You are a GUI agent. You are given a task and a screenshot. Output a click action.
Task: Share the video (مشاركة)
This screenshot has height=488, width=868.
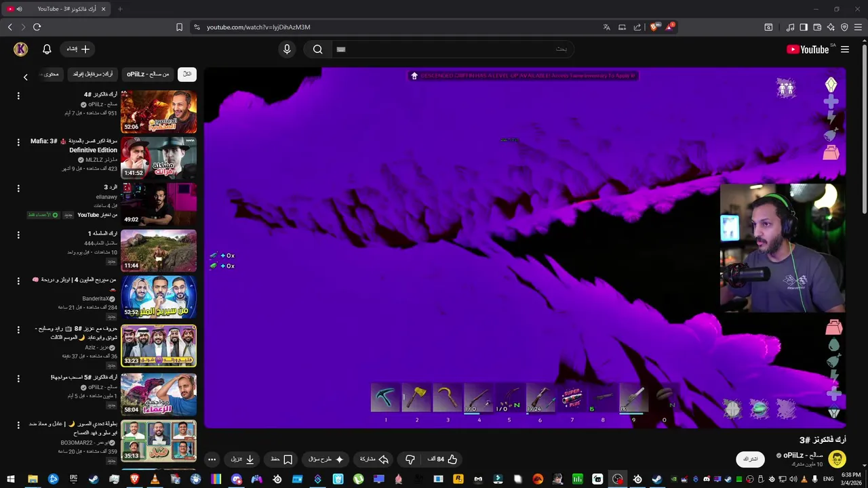374,459
